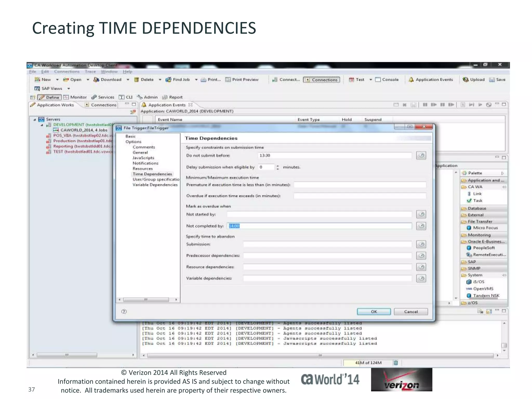Click the Not completed by field

tap(320, 226)
